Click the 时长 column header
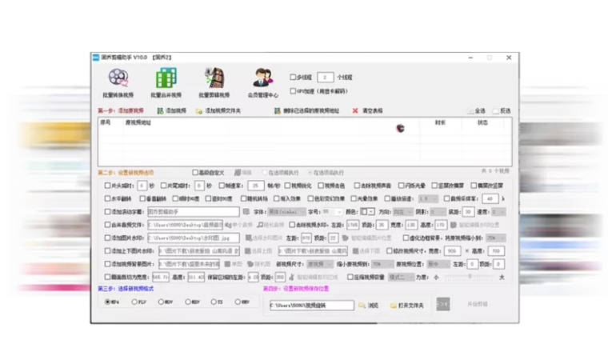Image resolution: width=608 pixels, height=364 pixels. coord(440,122)
